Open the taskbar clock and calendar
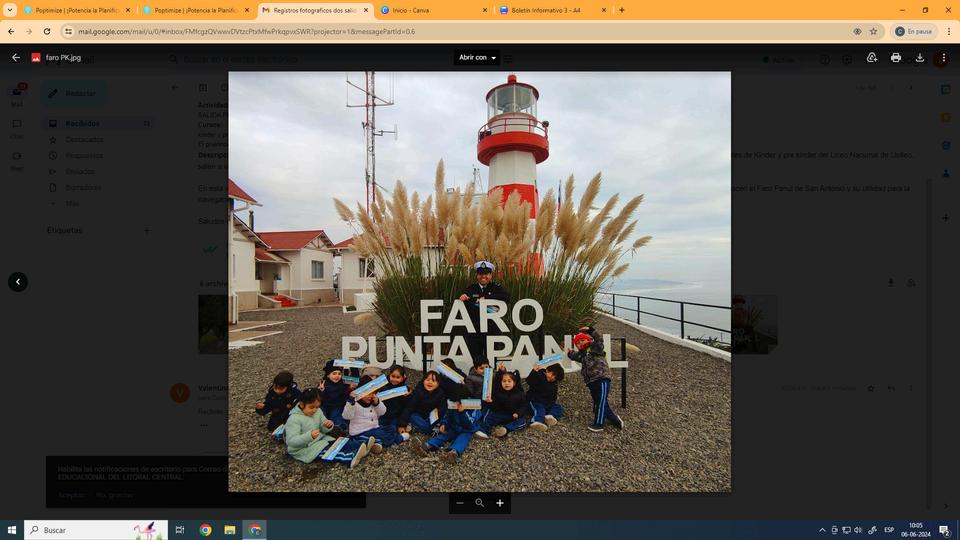 pos(915,530)
